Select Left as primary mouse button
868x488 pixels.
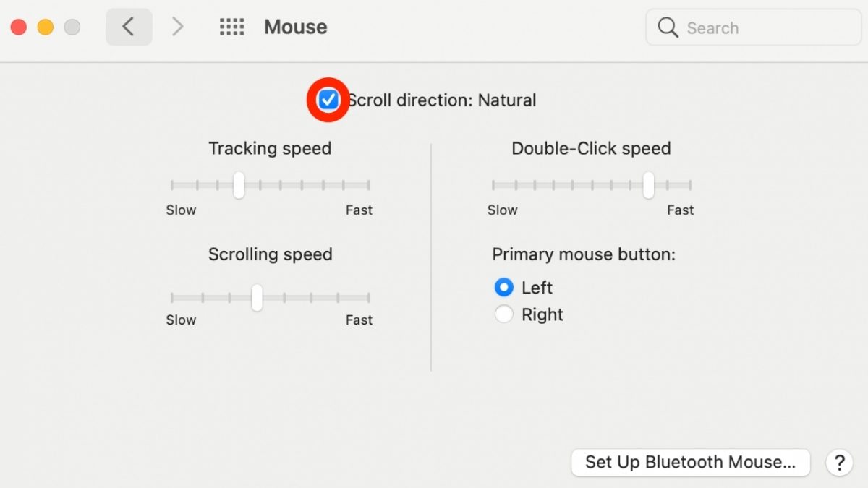pyautogui.click(x=503, y=288)
